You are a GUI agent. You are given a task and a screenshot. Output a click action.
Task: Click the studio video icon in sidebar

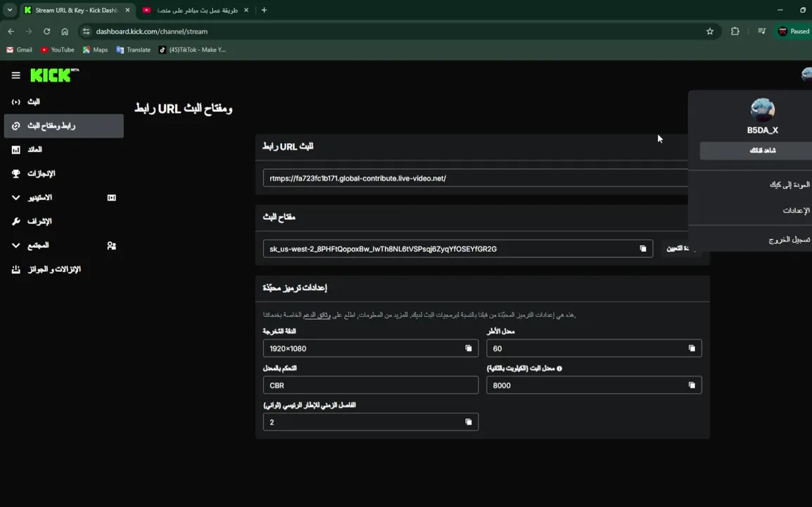[x=111, y=198]
